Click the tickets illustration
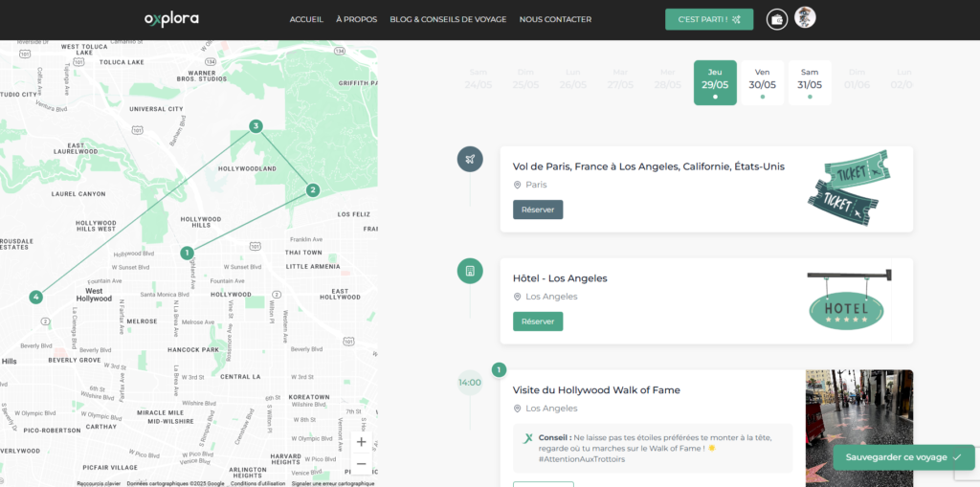The height and width of the screenshot is (487, 980). (848, 188)
